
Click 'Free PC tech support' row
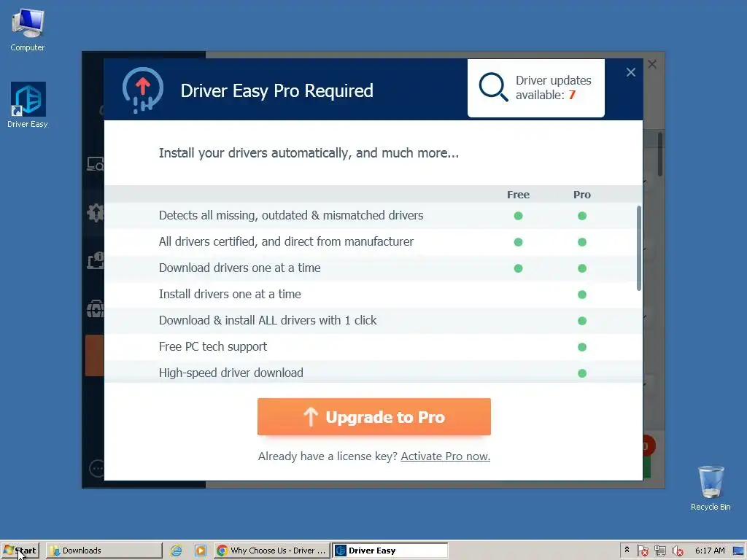(x=373, y=346)
